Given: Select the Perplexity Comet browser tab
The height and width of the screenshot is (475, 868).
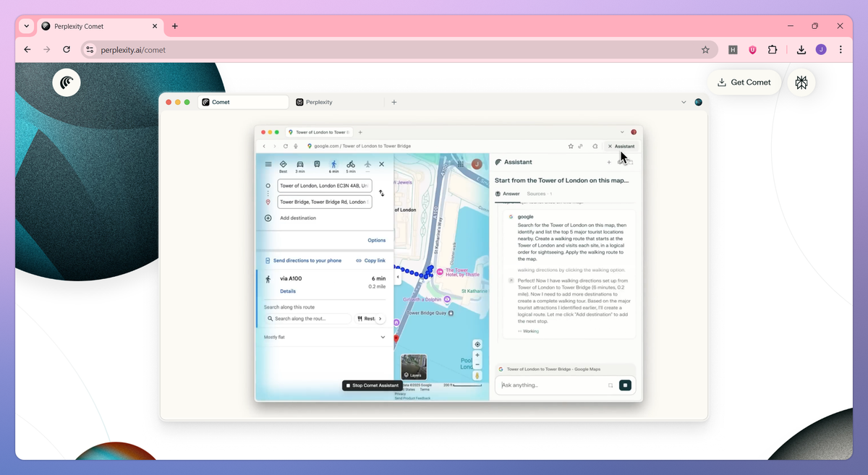Looking at the screenshot, I should (x=100, y=26).
